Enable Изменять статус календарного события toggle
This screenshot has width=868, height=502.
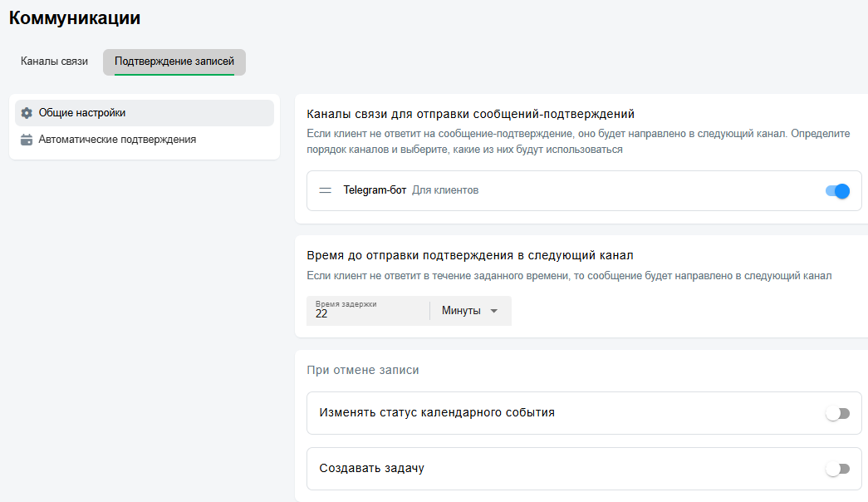pyautogui.click(x=837, y=413)
